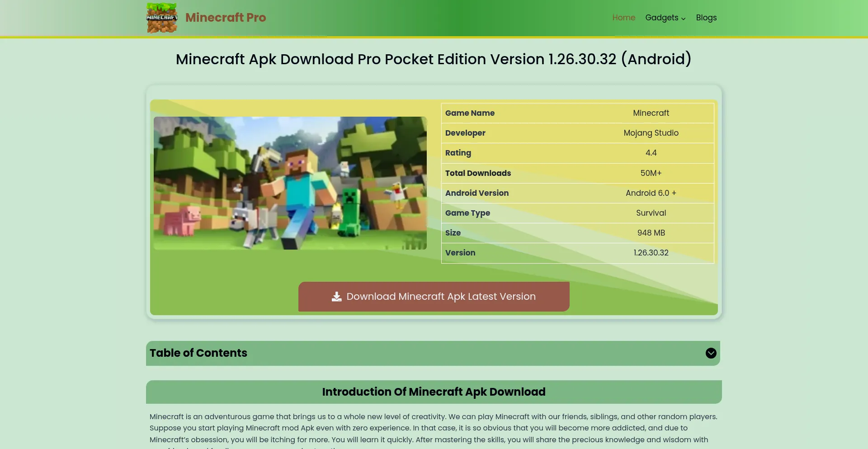Click the Developer label cell

515,133
